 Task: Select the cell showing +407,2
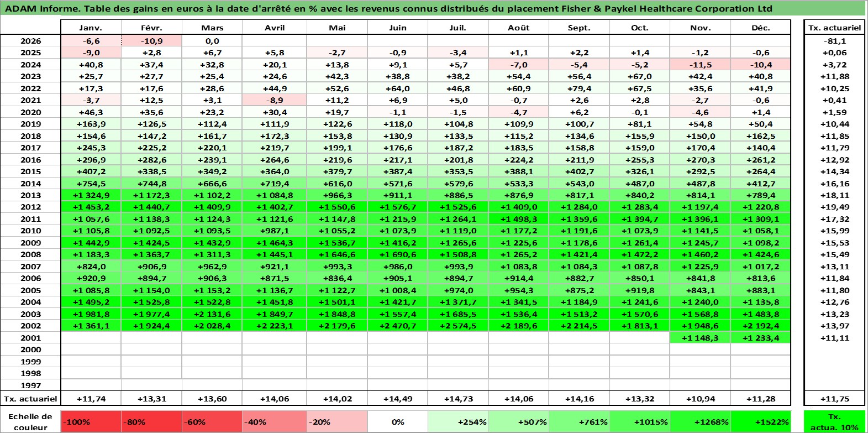91,171
